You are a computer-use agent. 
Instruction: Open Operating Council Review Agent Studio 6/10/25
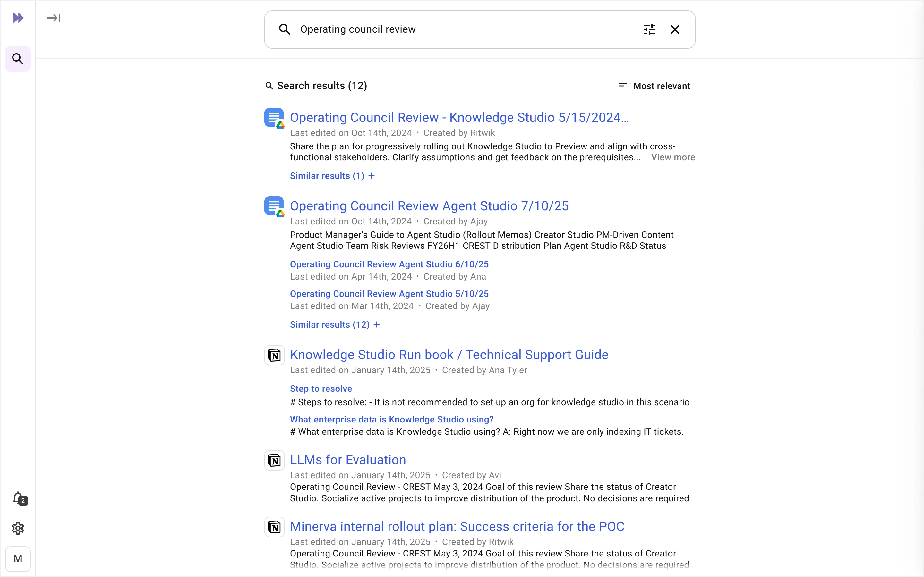(x=389, y=264)
